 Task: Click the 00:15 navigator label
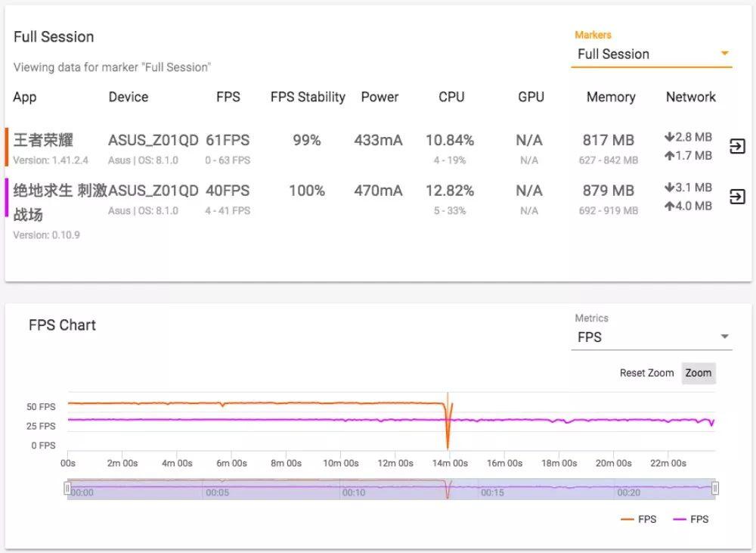click(x=492, y=492)
